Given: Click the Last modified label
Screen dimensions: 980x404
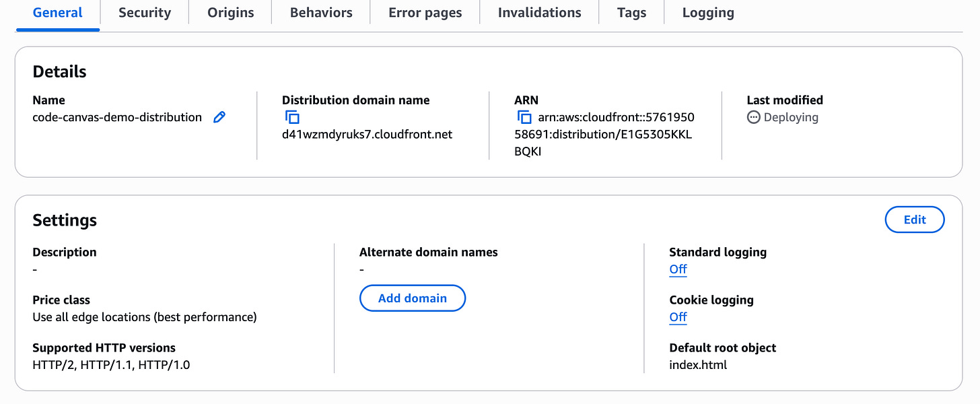Looking at the screenshot, I should (785, 100).
